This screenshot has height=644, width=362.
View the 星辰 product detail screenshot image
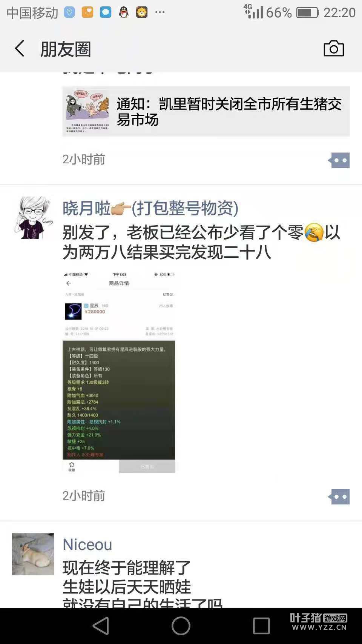[119, 372]
